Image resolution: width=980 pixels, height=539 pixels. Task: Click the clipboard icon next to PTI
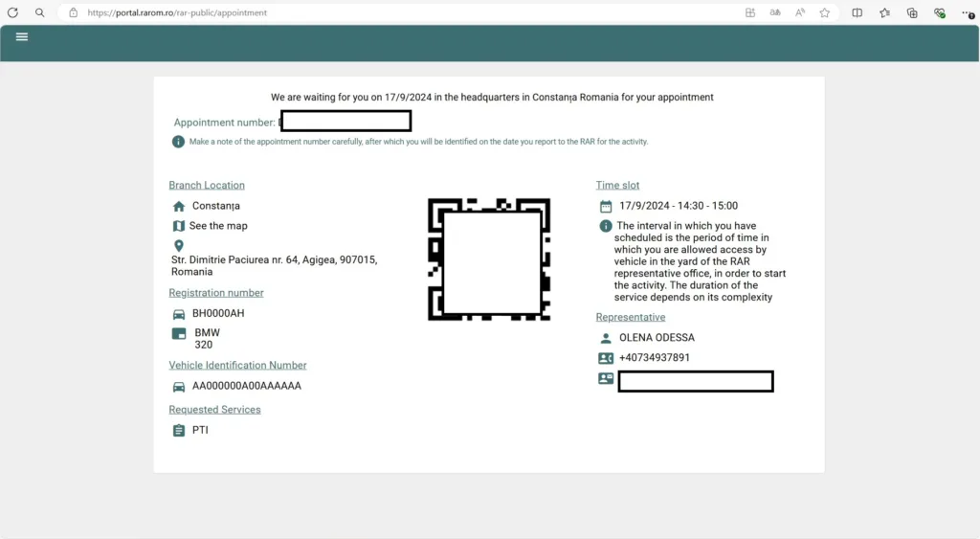(x=178, y=431)
